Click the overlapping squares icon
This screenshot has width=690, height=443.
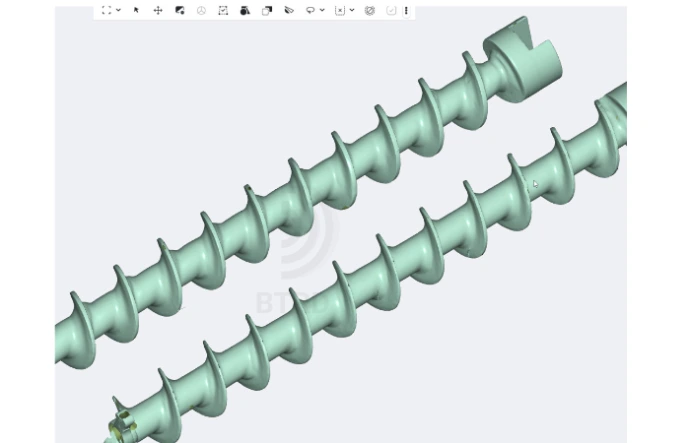[267, 11]
